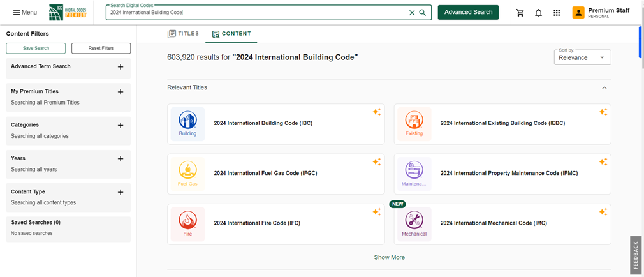Screen dimensions: 644x277
Task: Click the Reset Filters button
Action: tap(101, 48)
